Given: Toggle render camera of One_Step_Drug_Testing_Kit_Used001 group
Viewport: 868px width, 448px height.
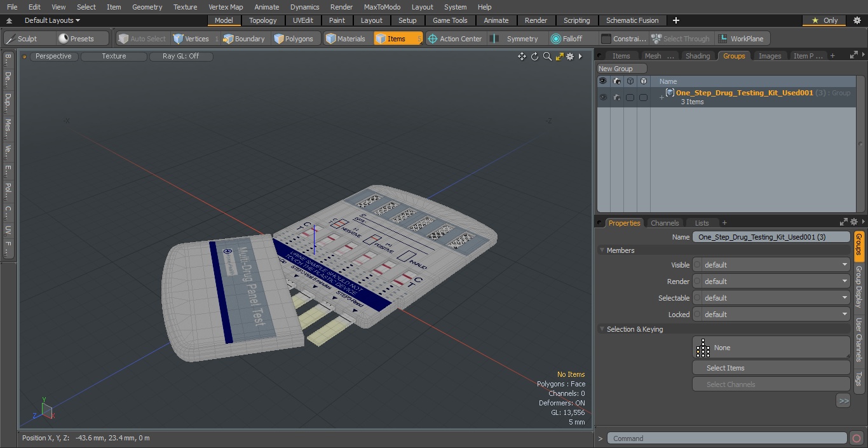Looking at the screenshot, I should pyautogui.click(x=616, y=97).
